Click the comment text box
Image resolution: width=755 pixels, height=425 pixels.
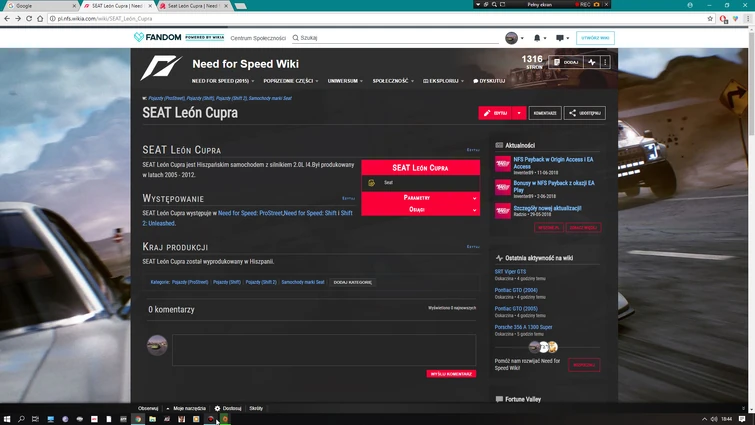[x=324, y=350]
